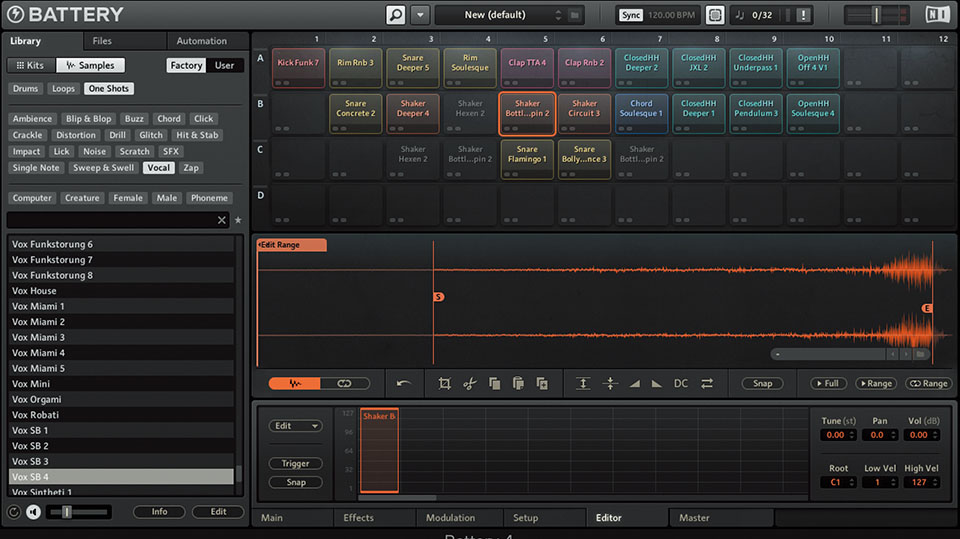Click the Battery logo icon
This screenshot has height=539, width=960.
(x=15, y=14)
